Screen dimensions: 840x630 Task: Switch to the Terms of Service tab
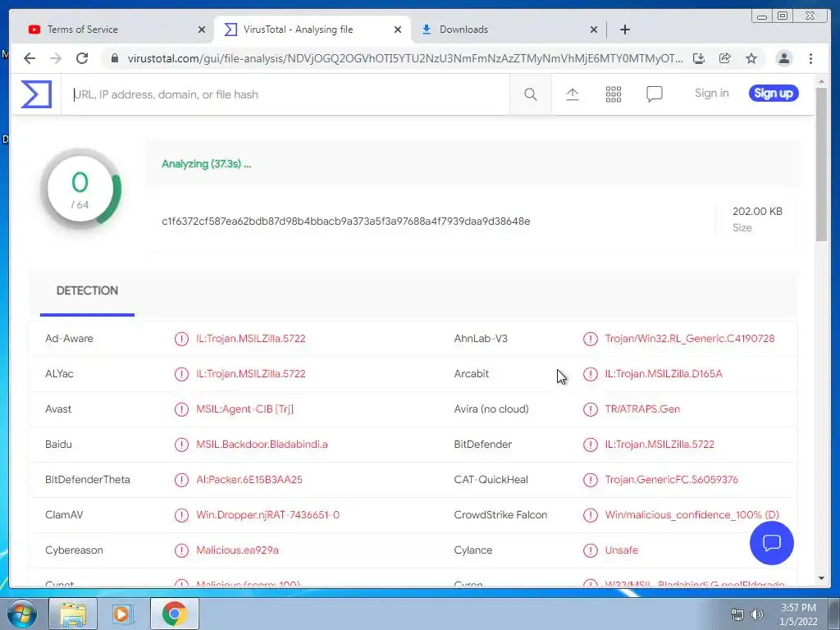pos(112,30)
